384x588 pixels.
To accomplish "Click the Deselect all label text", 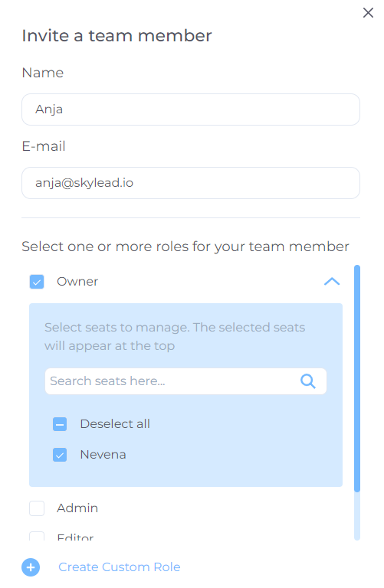I will 115,424.
